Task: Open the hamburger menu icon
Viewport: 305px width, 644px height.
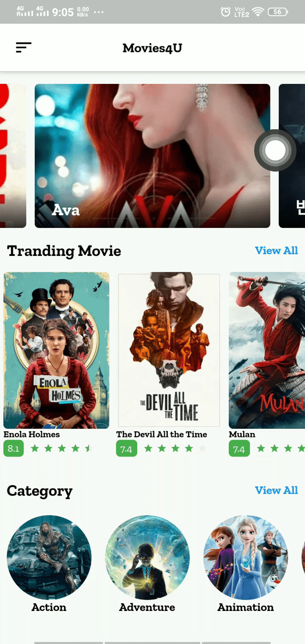Action: click(23, 48)
